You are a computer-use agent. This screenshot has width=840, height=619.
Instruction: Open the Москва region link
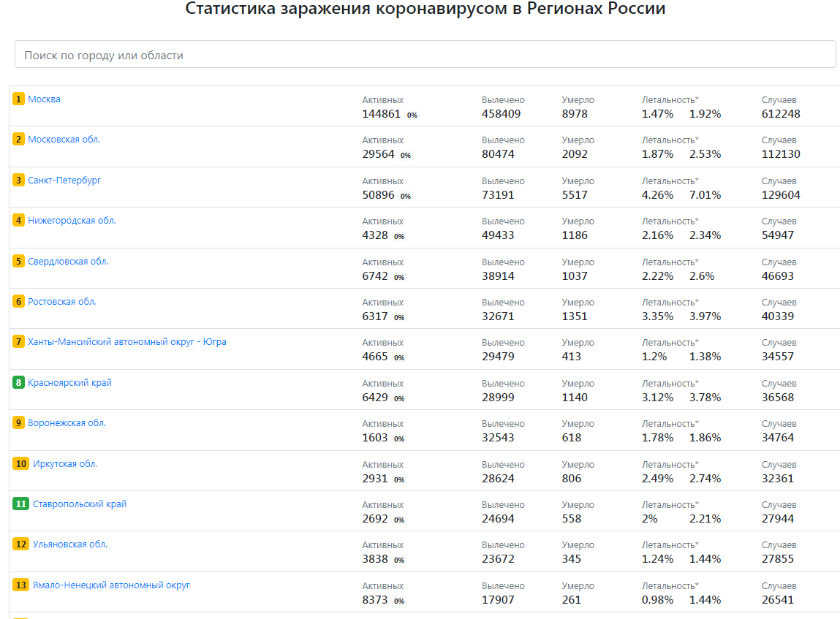pyautogui.click(x=44, y=99)
